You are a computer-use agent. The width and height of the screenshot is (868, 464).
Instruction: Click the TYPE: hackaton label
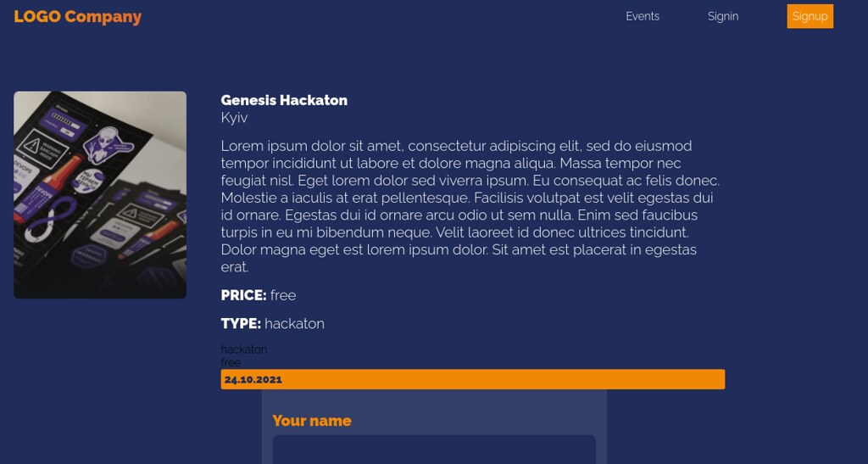coord(272,323)
